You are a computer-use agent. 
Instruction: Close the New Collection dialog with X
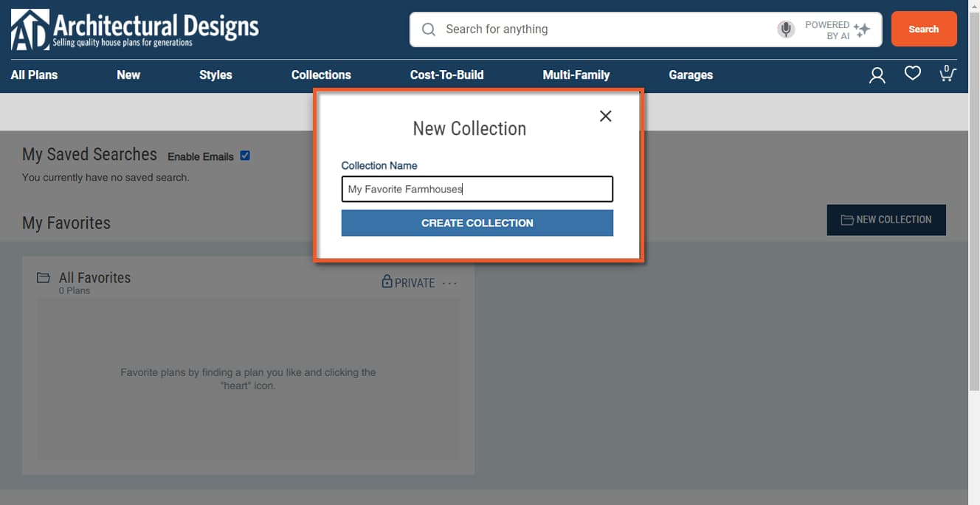(605, 116)
